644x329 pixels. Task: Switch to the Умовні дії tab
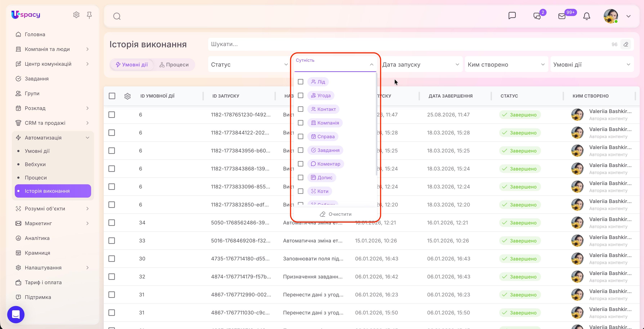coord(132,65)
